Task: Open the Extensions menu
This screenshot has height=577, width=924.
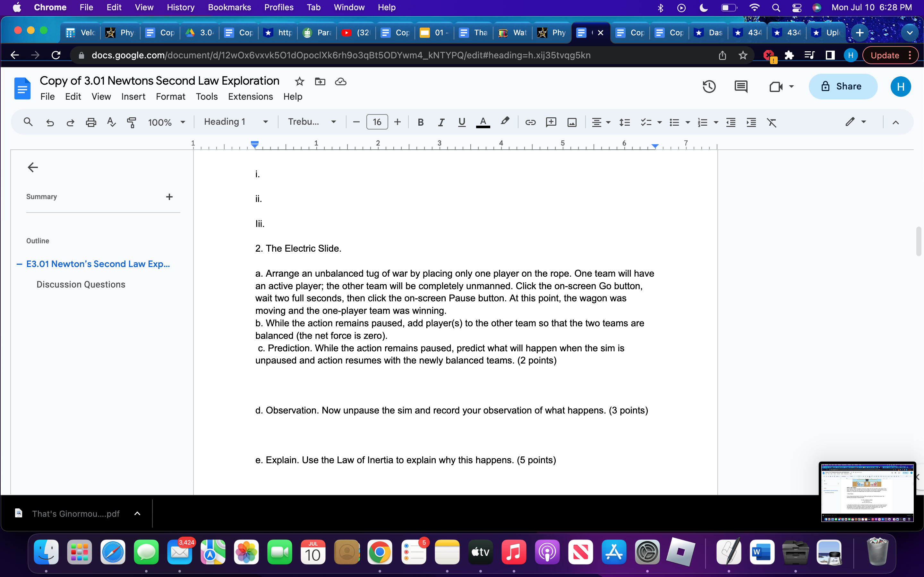Action: (250, 96)
